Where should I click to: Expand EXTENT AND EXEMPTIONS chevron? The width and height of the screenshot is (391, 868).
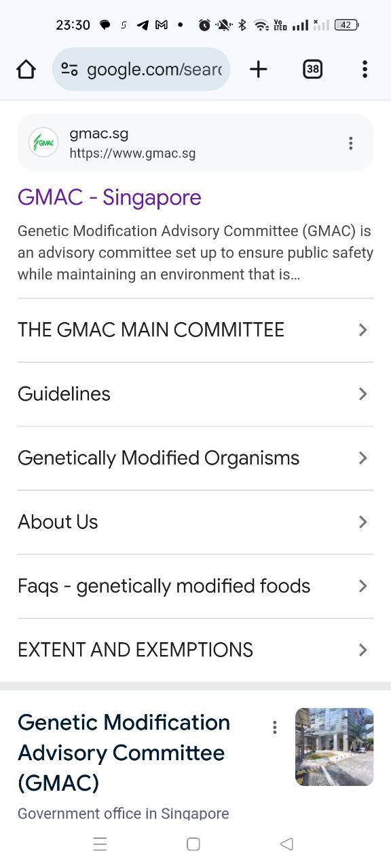tap(363, 650)
